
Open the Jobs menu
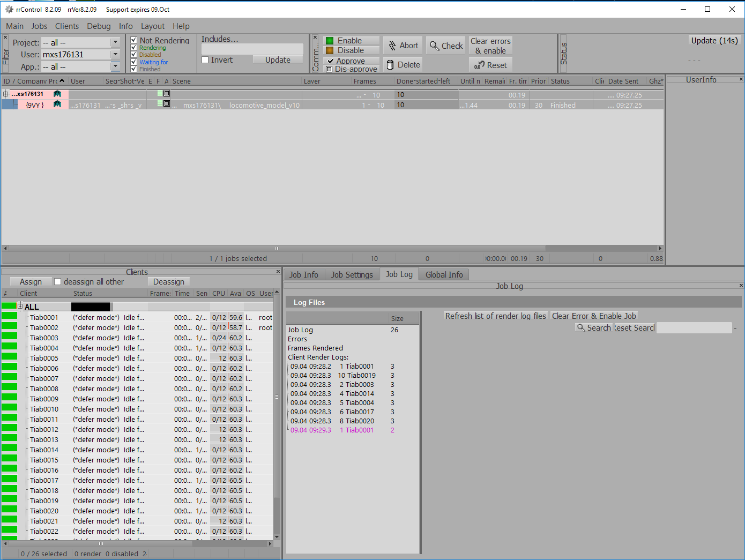click(39, 26)
